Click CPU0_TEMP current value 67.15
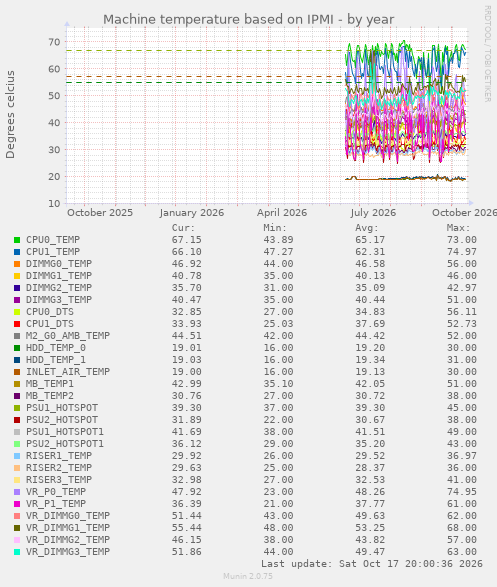Viewport: 497px width, 587px height. [187, 240]
